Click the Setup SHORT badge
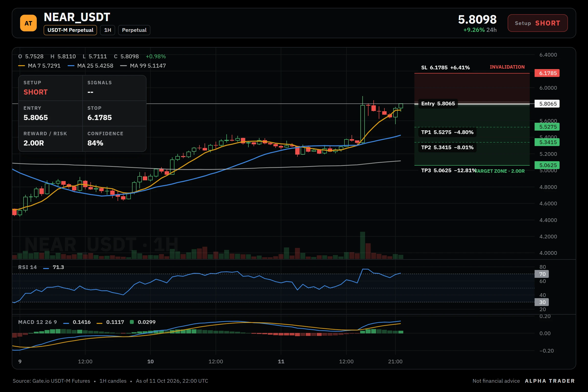 point(538,23)
